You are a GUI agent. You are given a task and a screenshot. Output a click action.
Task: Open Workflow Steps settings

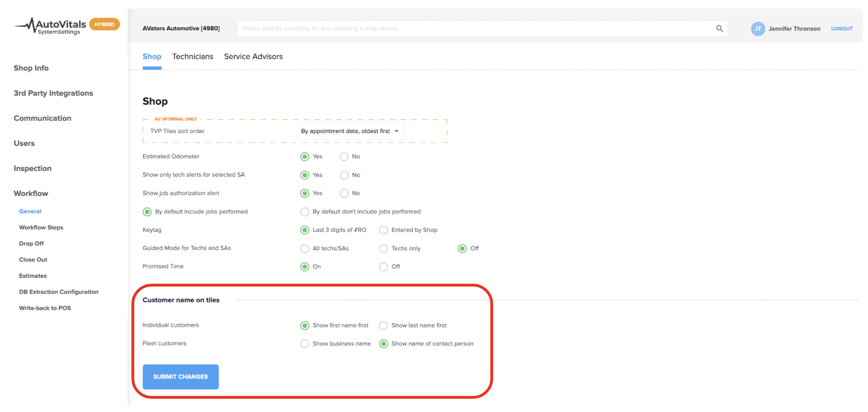(41, 227)
